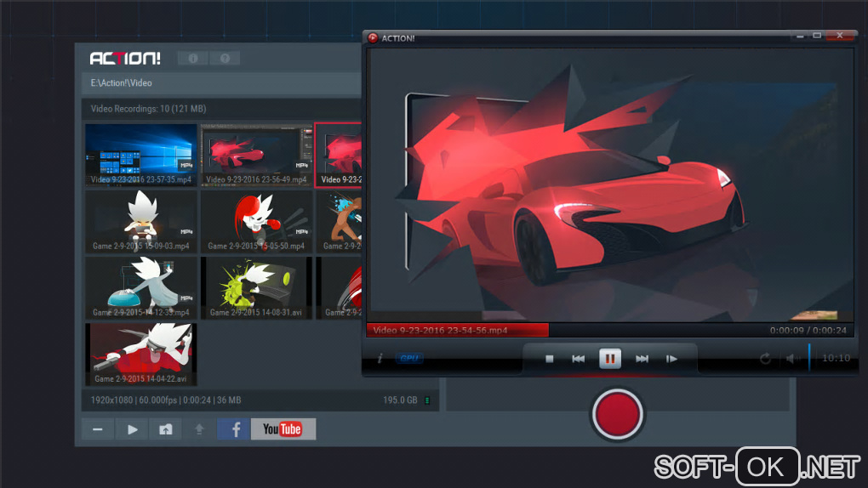
Task: Show video info via the i icon
Action: pyautogui.click(x=380, y=359)
